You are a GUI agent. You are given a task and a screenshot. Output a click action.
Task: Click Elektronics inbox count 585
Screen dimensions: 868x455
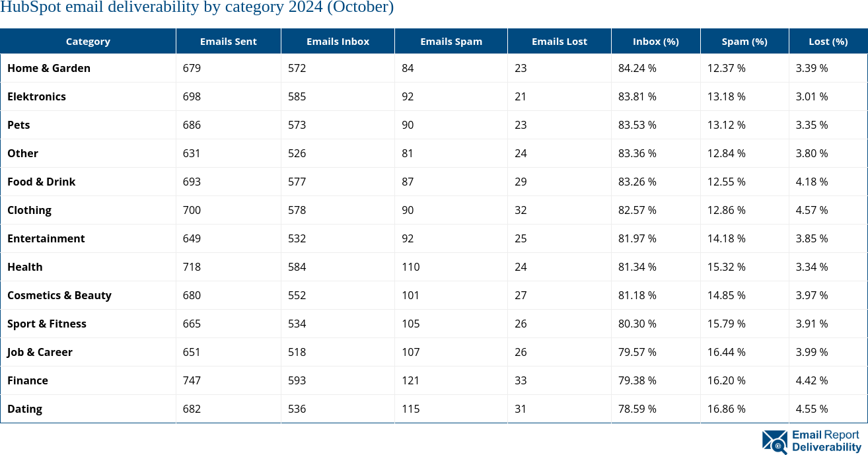[297, 96]
